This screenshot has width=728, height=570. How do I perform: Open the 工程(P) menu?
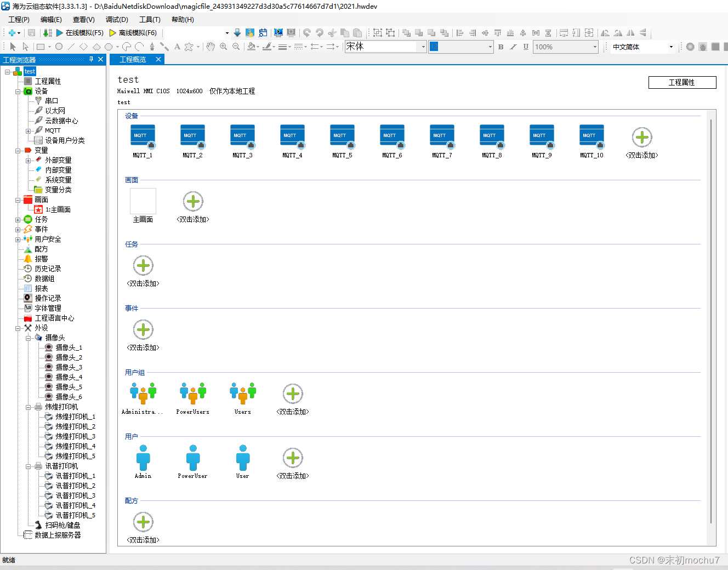(x=19, y=19)
